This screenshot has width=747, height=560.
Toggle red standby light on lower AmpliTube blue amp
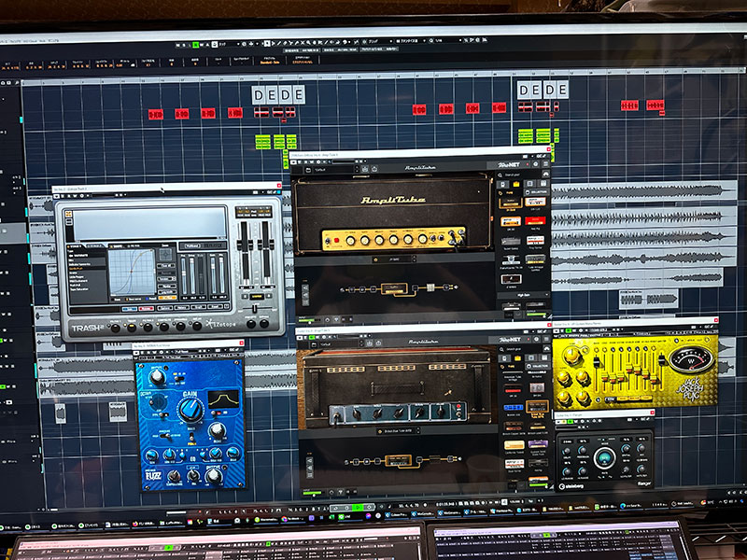coord(458,408)
